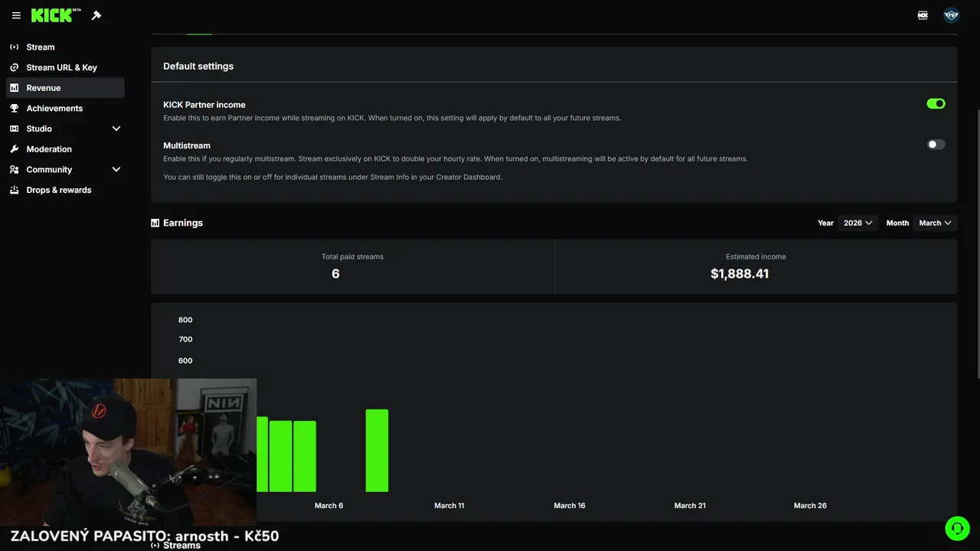Image resolution: width=980 pixels, height=551 pixels.
Task: Click the Studio panel icon
Action: click(x=15, y=129)
